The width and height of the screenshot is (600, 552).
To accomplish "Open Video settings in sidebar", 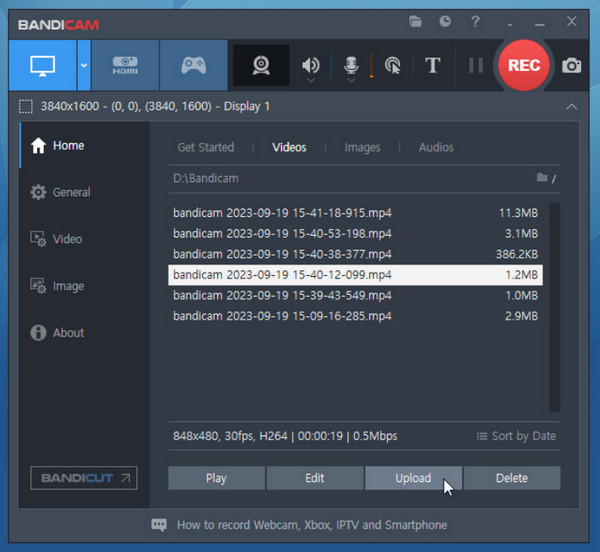I will (84, 239).
